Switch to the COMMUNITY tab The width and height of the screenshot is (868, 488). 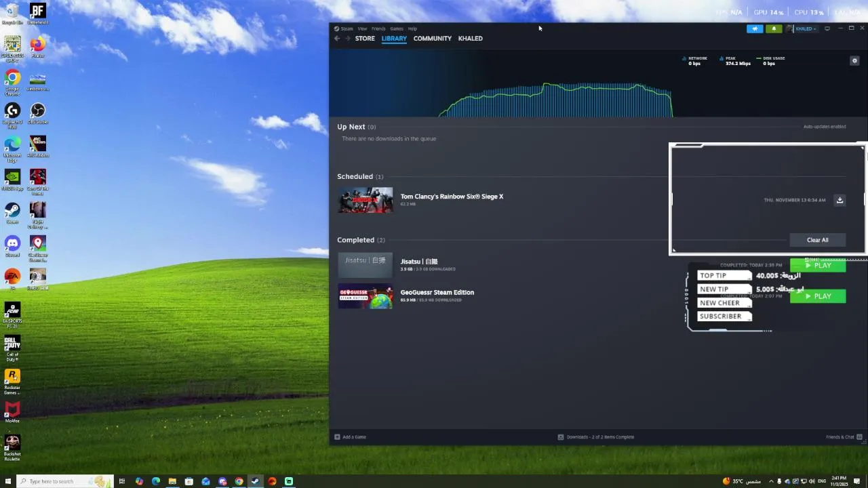coord(433,39)
